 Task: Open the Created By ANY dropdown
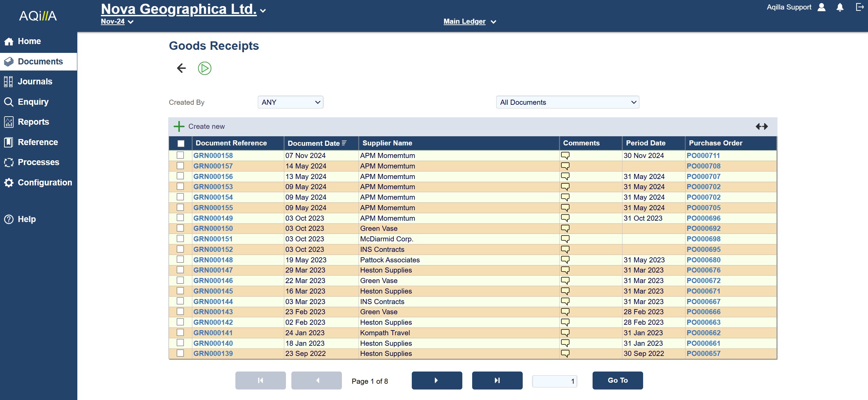[290, 102]
